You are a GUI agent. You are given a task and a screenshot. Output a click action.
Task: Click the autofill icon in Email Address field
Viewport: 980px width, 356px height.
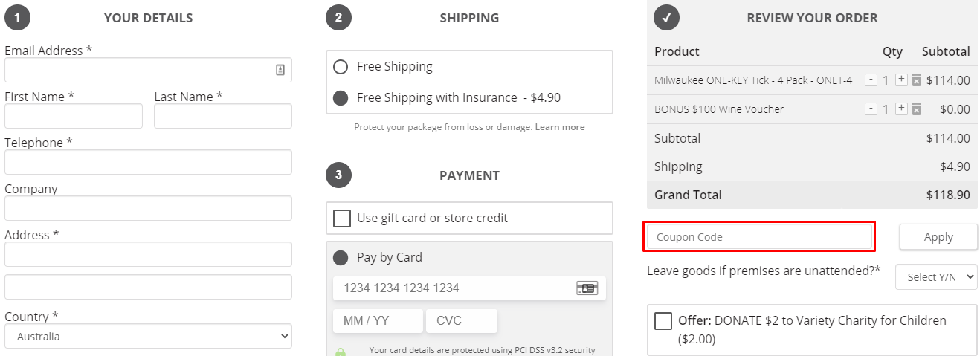coord(280,70)
